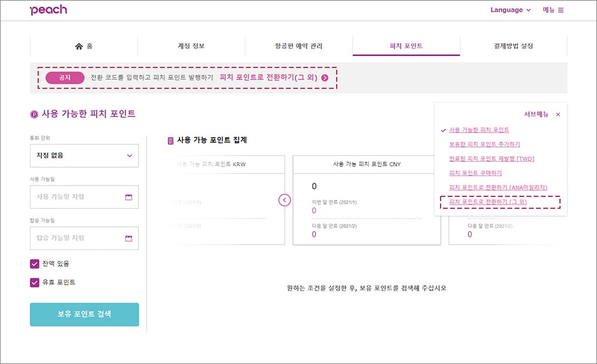This screenshot has width=597, height=364.
Task: Expand the Language dropdown
Action: pyautogui.click(x=510, y=10)
